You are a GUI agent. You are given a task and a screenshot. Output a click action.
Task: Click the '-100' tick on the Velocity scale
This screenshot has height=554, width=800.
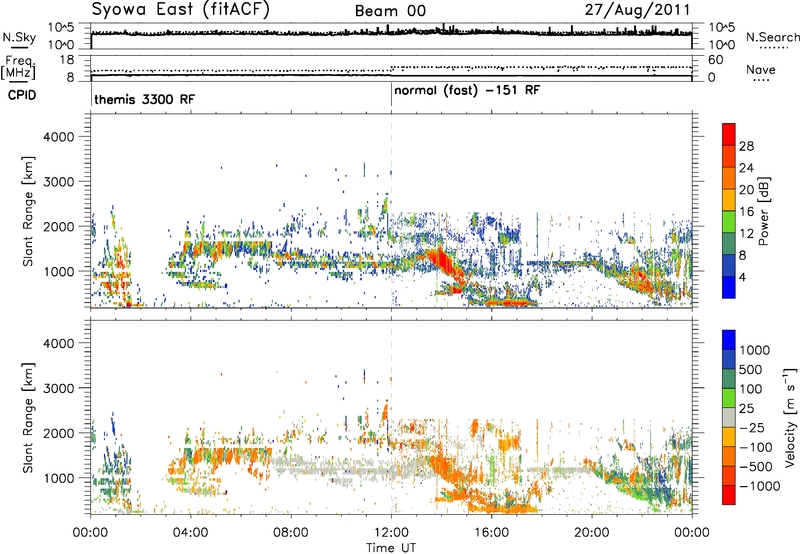[x=756, y=447]
